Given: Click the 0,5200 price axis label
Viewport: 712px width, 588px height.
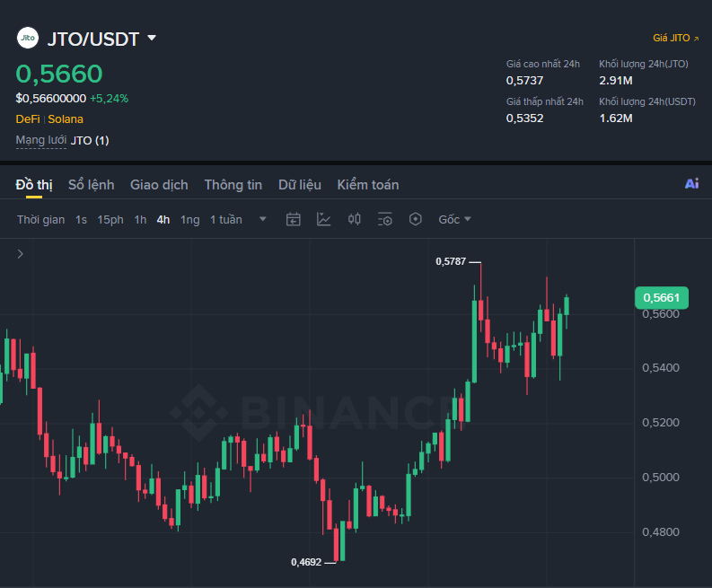Looking at the screenshot, I should coord(661,422).
